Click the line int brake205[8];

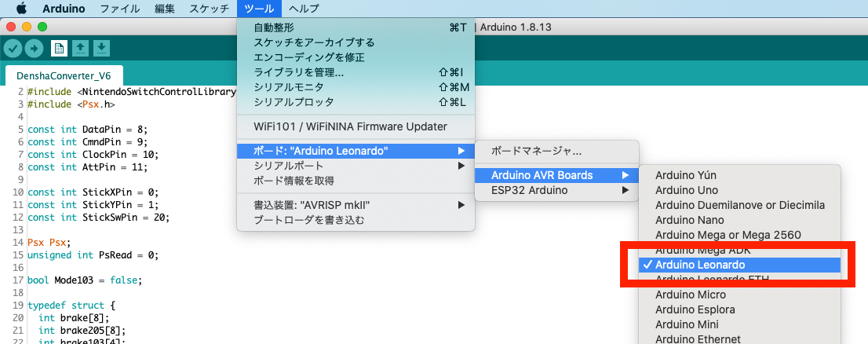(x=82, y=331)
